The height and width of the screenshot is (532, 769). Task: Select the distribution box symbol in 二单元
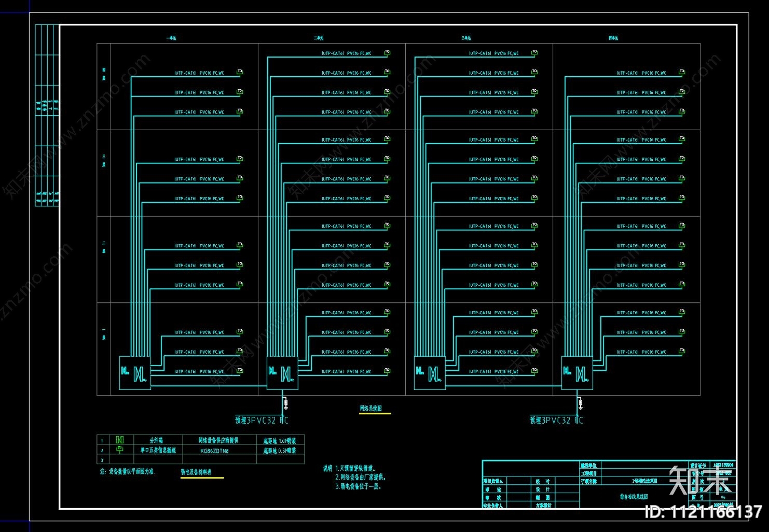click(x=282, y=373)
